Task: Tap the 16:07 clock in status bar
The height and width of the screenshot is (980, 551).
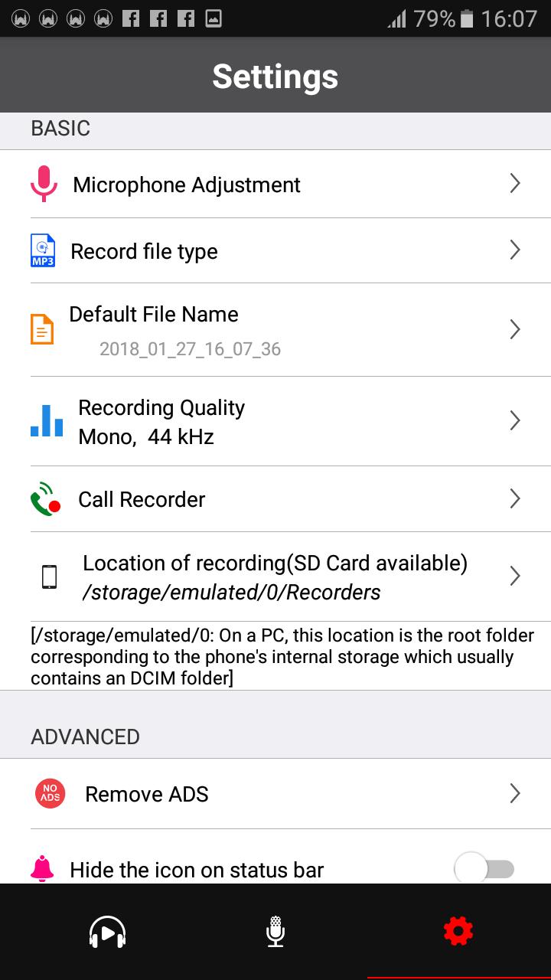Action: tap(509, 18)
